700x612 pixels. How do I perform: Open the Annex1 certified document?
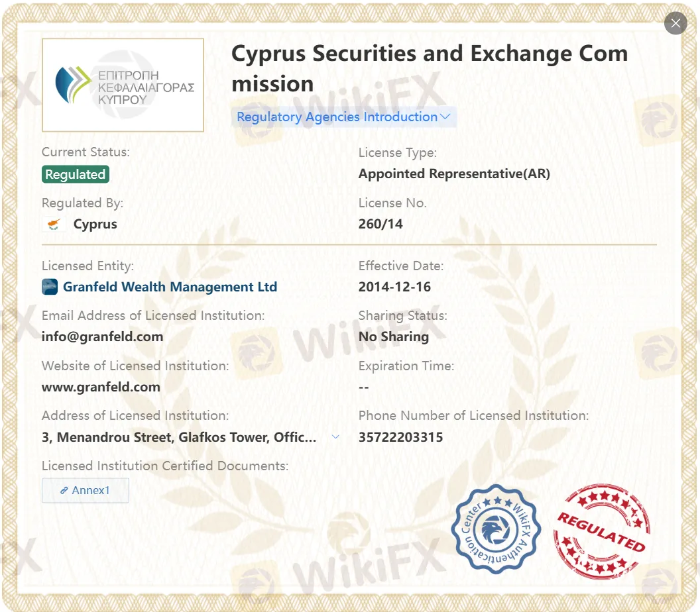coord(86,490)
